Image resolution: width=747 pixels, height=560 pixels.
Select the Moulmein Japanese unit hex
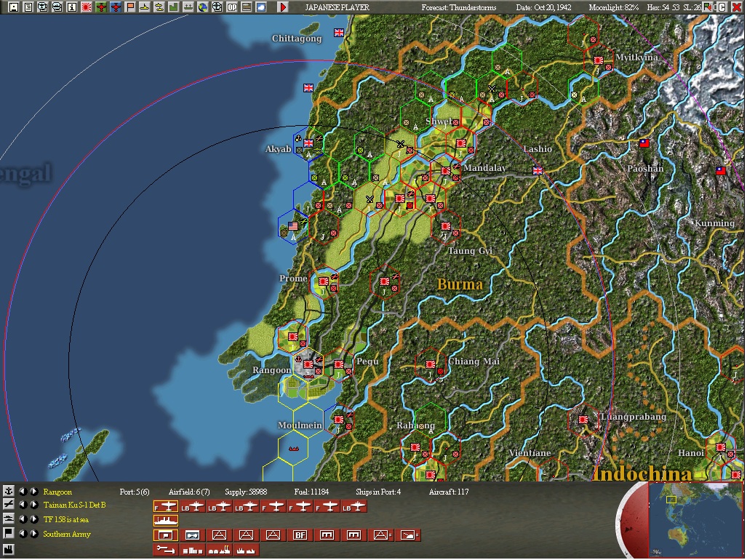(339, 420)
